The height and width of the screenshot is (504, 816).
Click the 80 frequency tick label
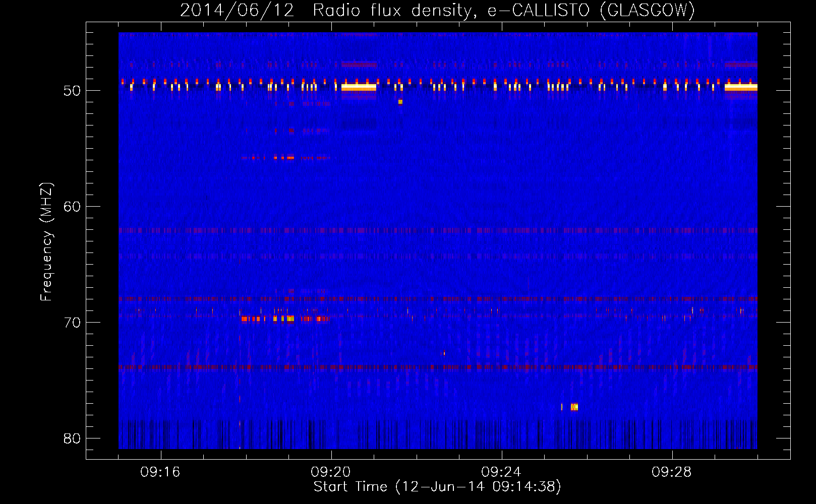72,438
